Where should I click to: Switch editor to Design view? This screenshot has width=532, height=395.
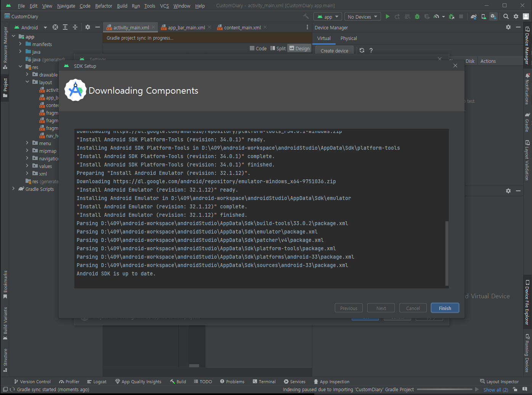[x=299, y=48]
